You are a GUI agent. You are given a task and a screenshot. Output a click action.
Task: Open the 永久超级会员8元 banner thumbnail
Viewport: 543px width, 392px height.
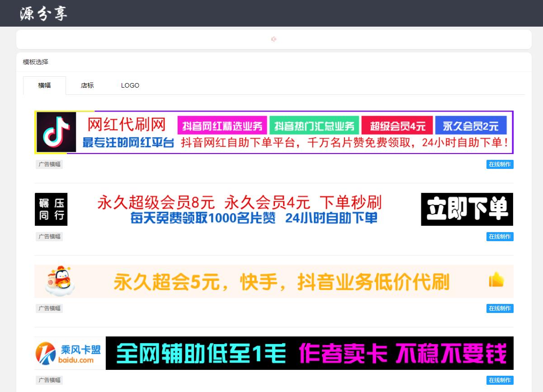(274, 209)
